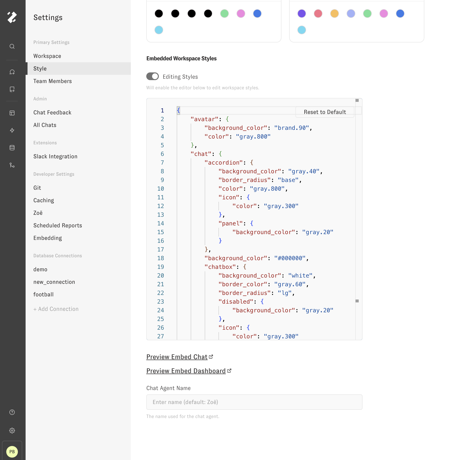Click external link icon beside Preview Embed Chat
This screenshot has height=460, width=476.
coord(211,357)
